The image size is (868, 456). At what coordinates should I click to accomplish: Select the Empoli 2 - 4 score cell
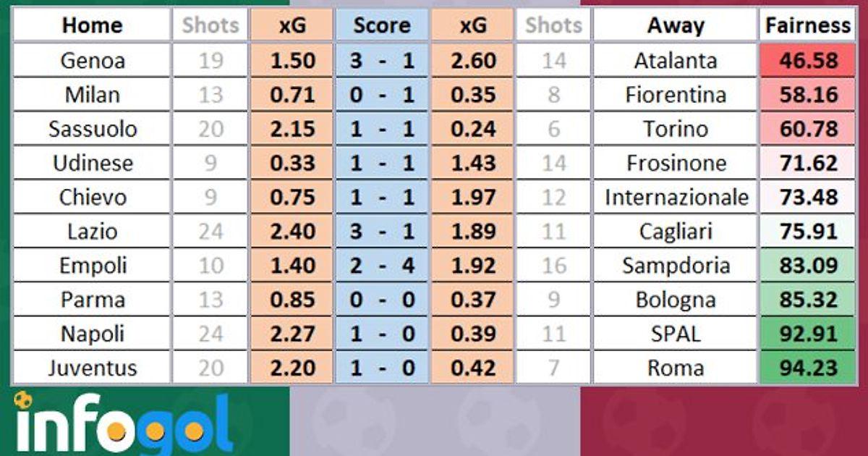coord(382,266)
